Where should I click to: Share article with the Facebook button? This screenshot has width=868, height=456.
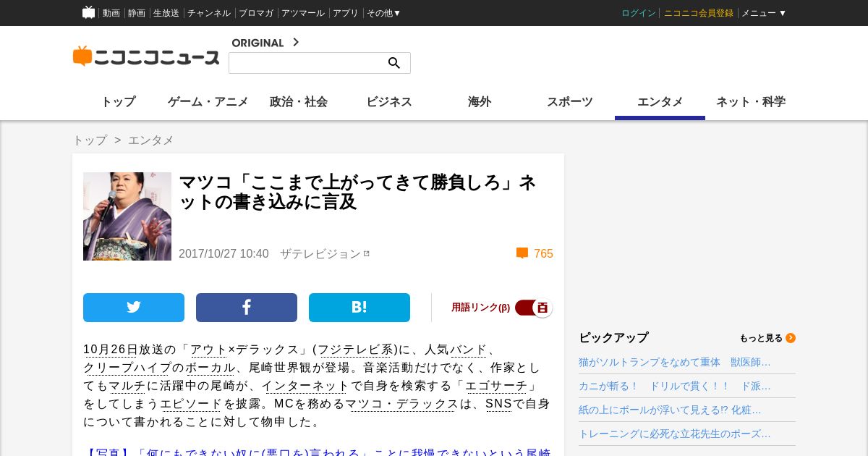247,308
